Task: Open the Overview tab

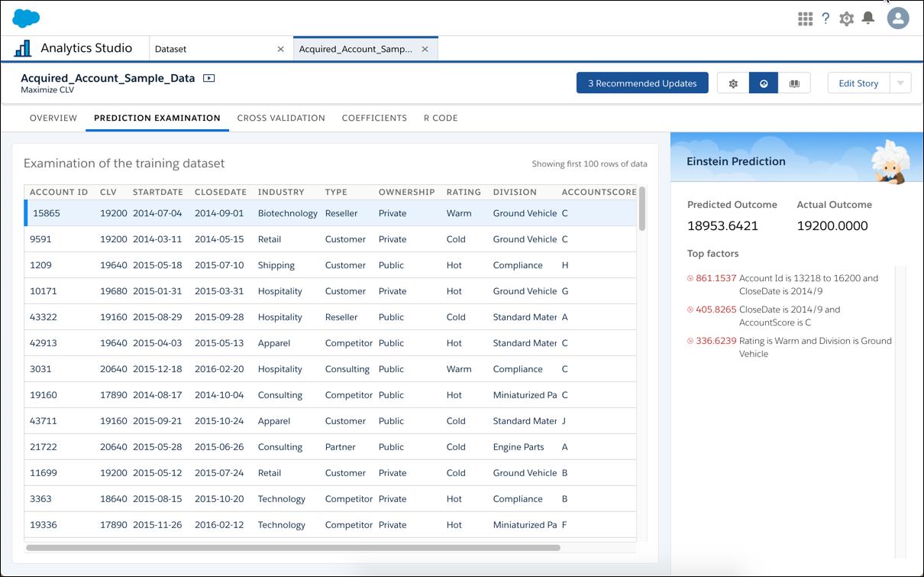Action: tap(53, 118)
